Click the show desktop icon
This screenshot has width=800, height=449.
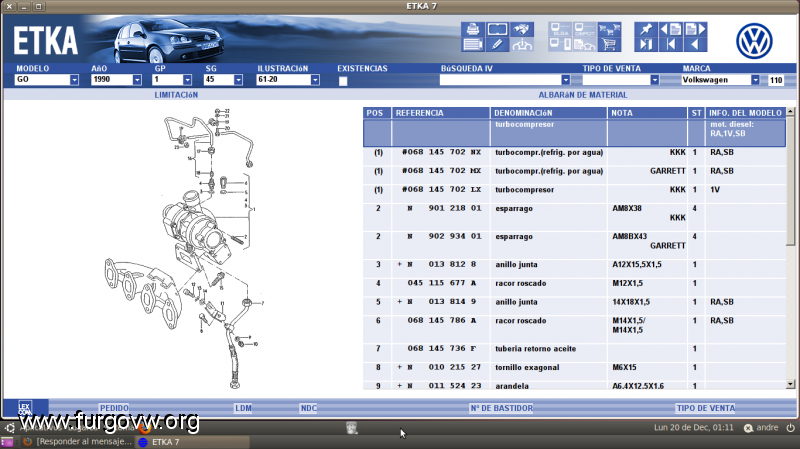click(x=7, y=442)
